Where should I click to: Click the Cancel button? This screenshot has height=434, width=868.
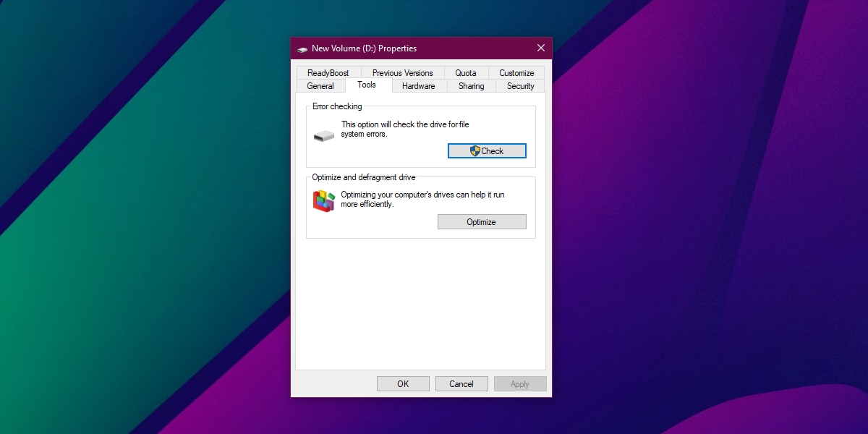(461, 383)
